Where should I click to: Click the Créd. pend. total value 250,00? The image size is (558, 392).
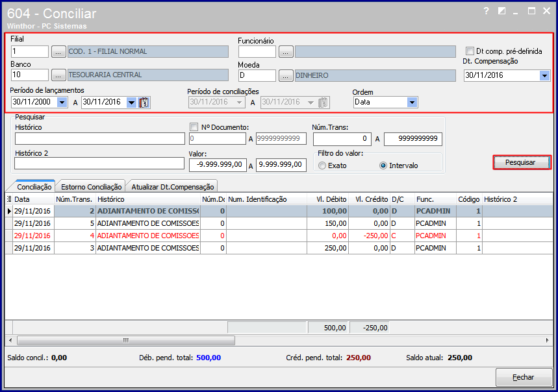tap(359, 358)
